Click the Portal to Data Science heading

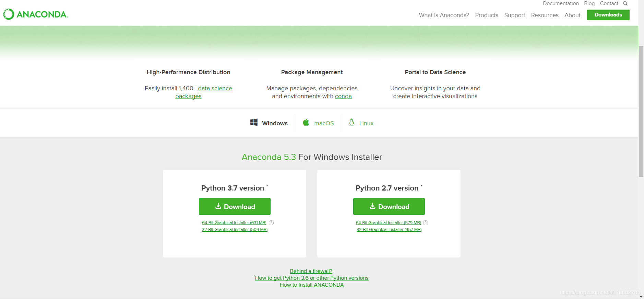click(x=435, y=72)
